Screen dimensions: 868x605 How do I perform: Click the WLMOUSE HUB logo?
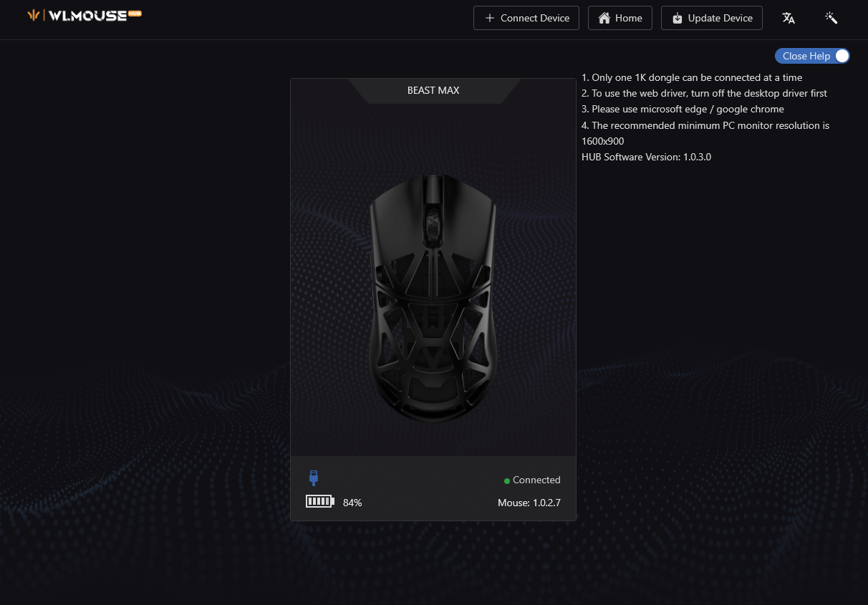pos(84,15)
